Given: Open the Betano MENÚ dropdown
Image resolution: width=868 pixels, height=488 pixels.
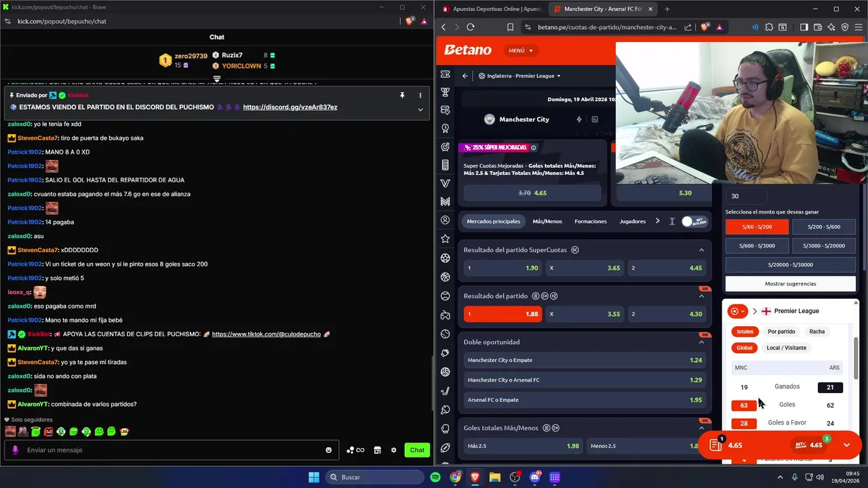Looking at the screenshot, I should [x=521, y=50].
